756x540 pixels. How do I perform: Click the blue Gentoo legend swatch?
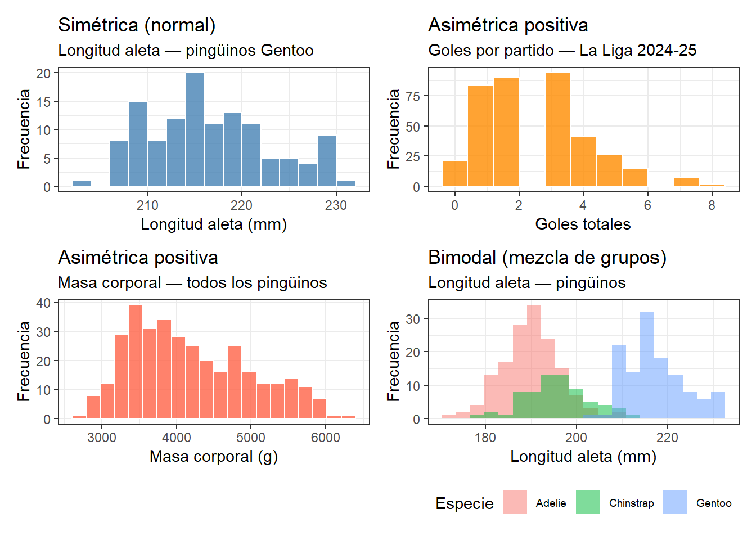tap(675, 502)
